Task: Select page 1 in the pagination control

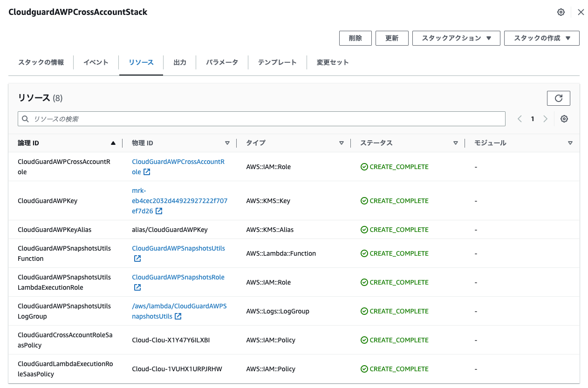Action: point(533,119)
